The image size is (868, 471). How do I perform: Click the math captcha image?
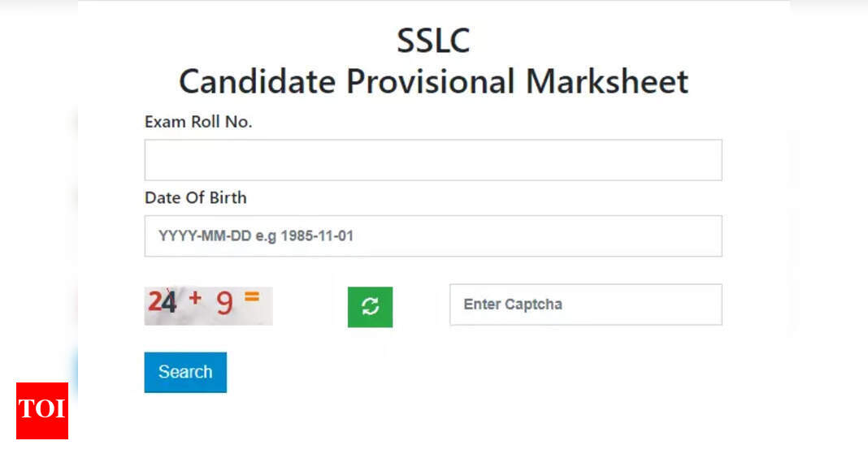click(209, 305)
